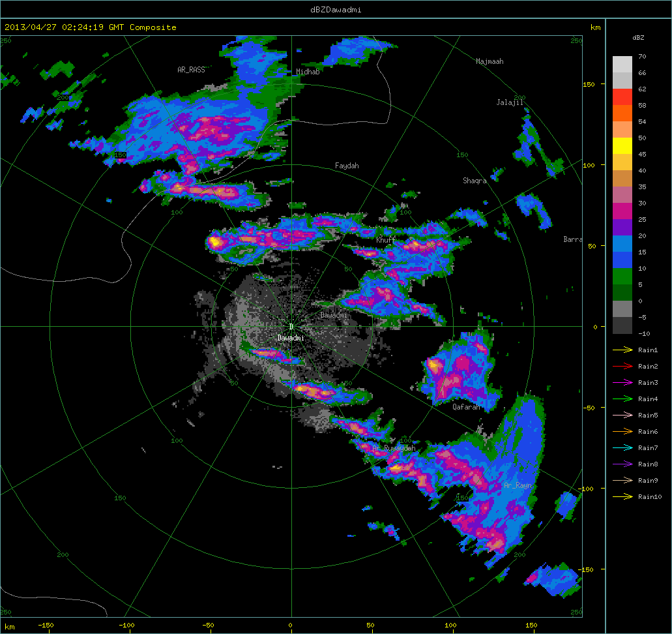This screenshot has height=634, width=672.
Task: Select the pink Rain5 arrow symbol
Action: [622, 415]
